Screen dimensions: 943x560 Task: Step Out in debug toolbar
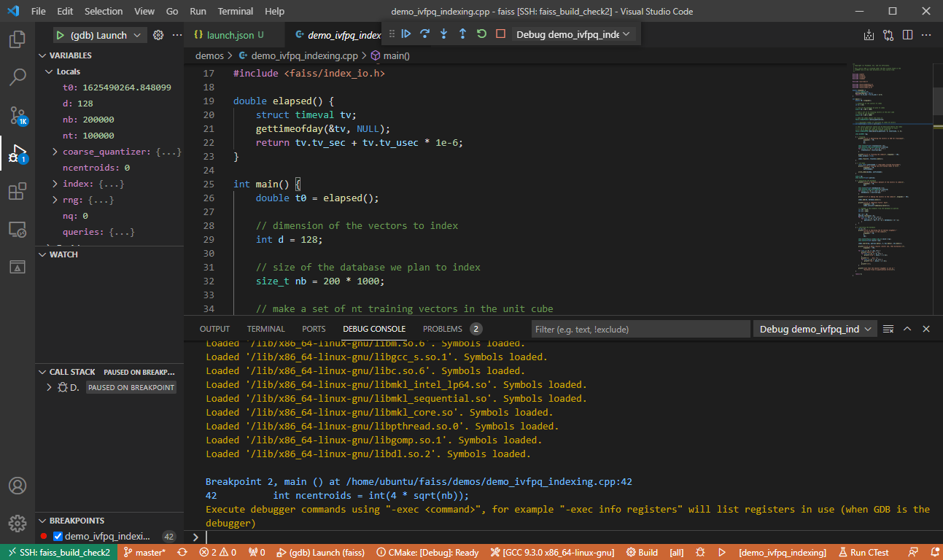tap(462, 34)
